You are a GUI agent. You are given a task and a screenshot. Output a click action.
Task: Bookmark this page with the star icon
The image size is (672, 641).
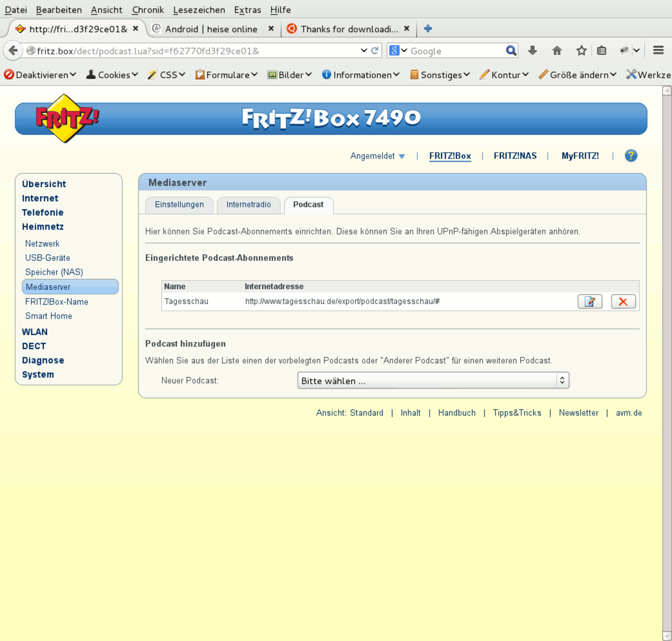581,51
